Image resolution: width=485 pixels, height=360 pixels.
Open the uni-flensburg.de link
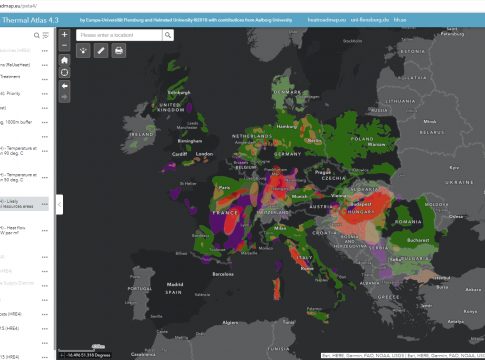[370, 20]
